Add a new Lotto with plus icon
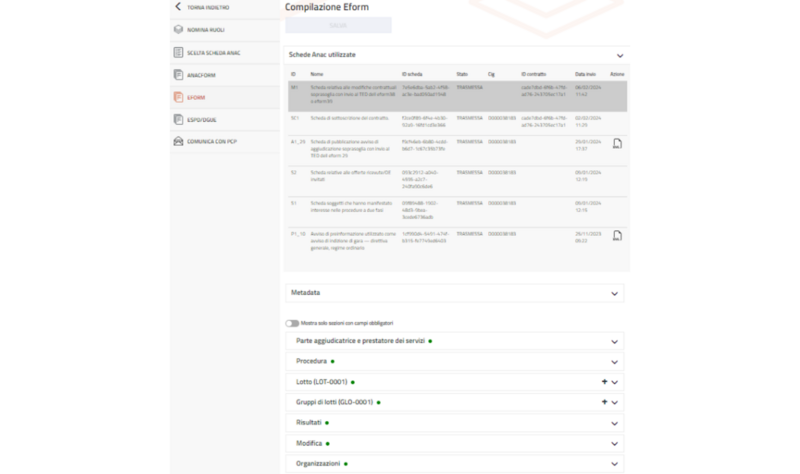The width and height of the screenshot is (800, 474). coord(604,382)
